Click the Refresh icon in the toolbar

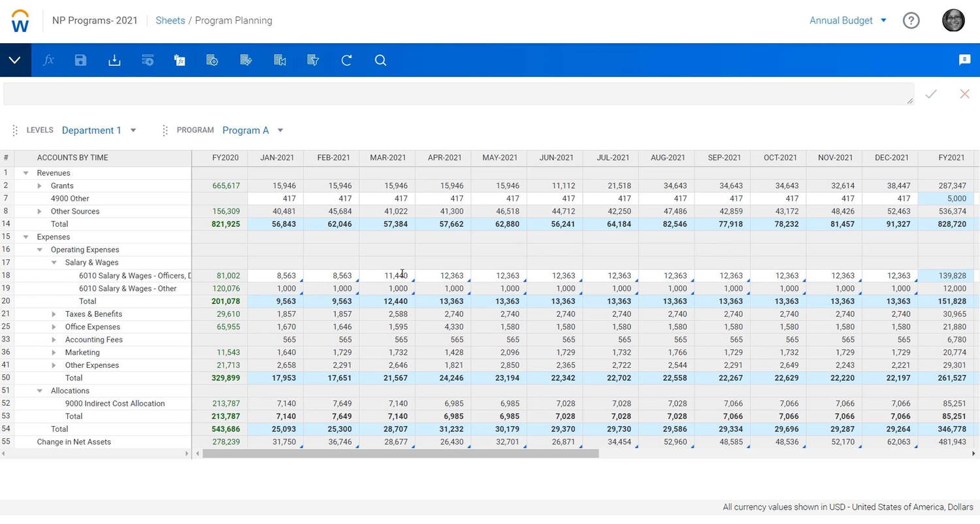(x=346, y=60)
